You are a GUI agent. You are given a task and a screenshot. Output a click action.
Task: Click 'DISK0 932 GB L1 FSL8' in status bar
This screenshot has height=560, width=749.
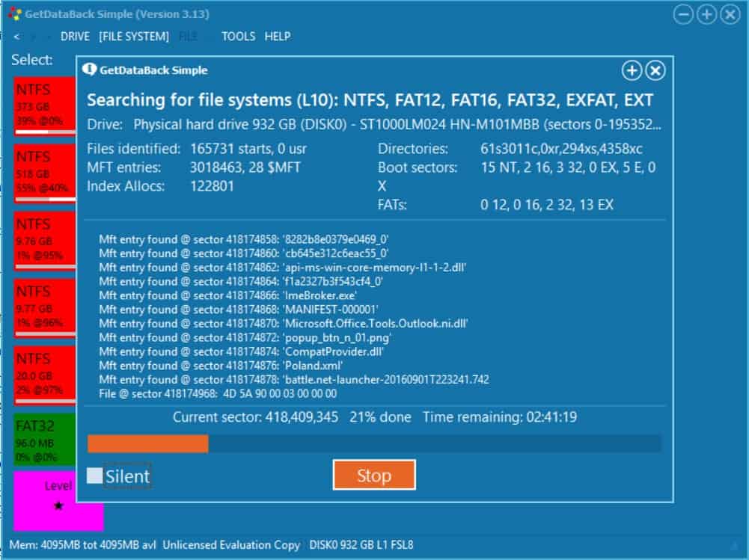coord(361,545)
